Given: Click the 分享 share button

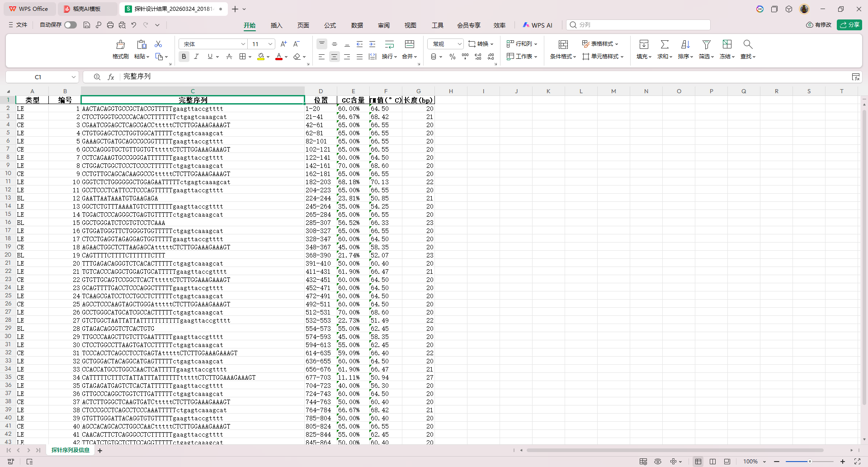Looking at the screenshot, I should (850, 25).
